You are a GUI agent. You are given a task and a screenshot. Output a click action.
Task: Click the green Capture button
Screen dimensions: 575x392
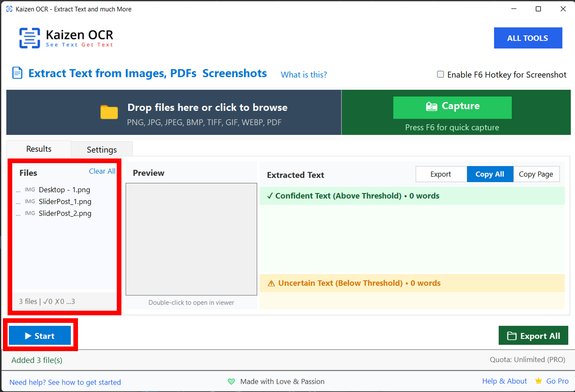coord(452,107)
